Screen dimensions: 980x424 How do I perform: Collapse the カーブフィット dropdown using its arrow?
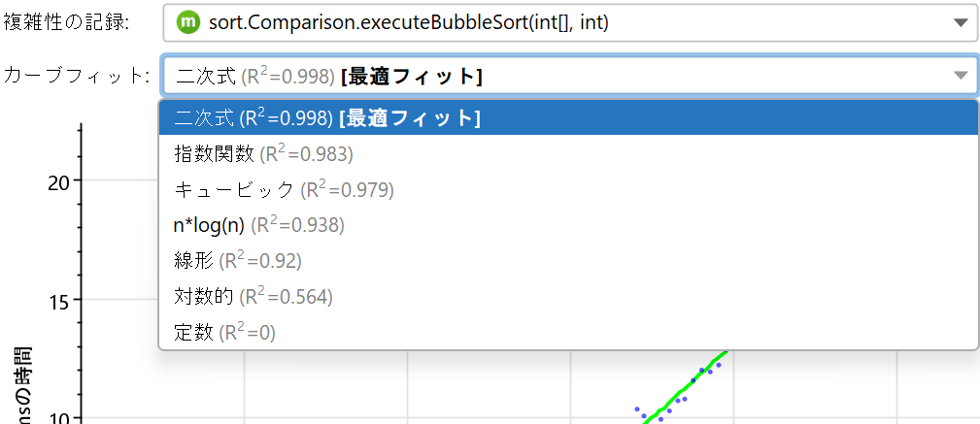(x=960, y=75)
